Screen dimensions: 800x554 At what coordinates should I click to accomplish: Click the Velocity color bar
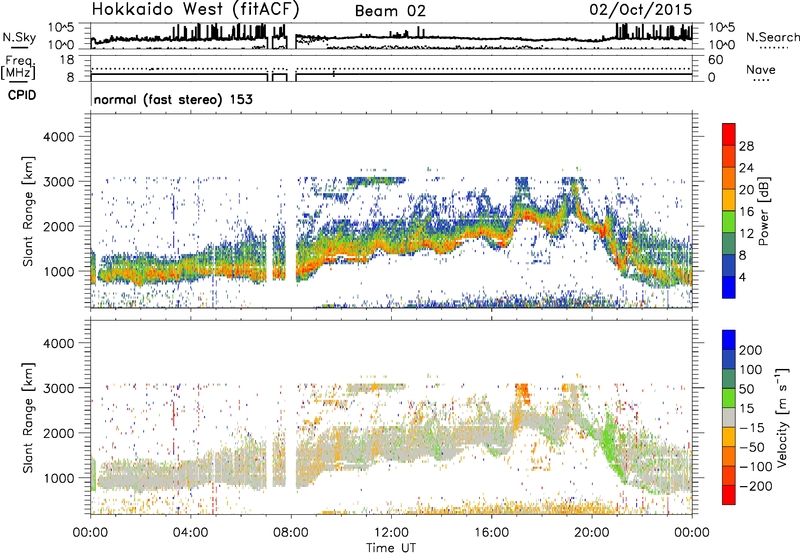click(x=729, y=417)
